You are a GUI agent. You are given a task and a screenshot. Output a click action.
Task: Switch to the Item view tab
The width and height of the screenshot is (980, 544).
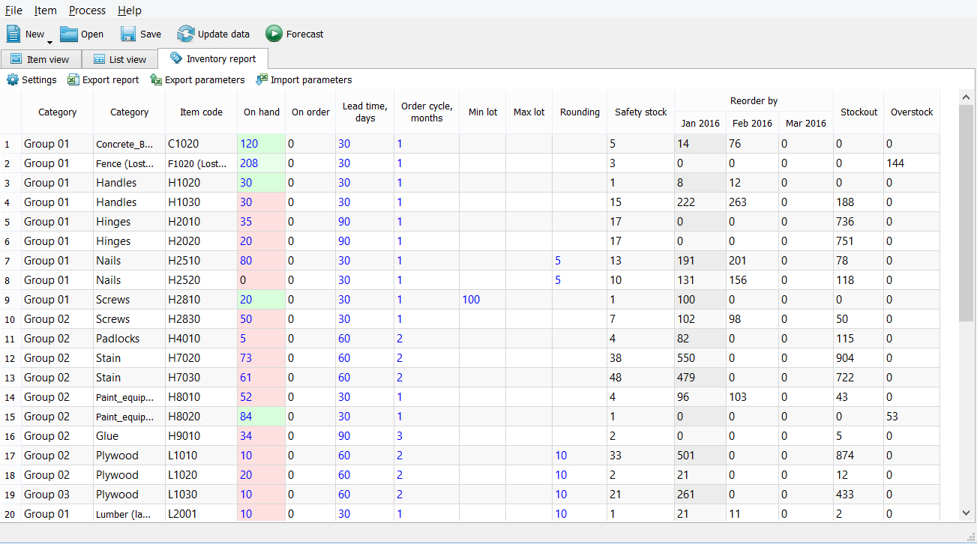point(40,59)
